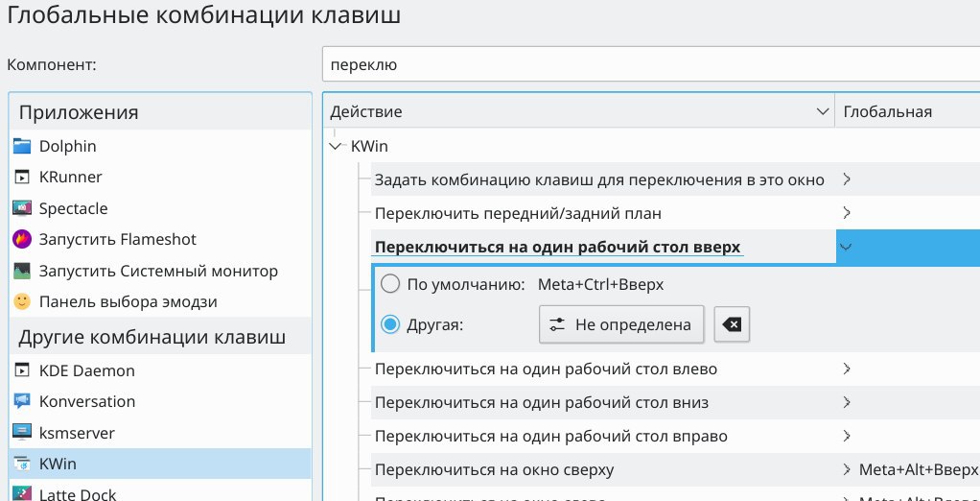Click the 'Не определена' shortcut button

coord(621,324)
